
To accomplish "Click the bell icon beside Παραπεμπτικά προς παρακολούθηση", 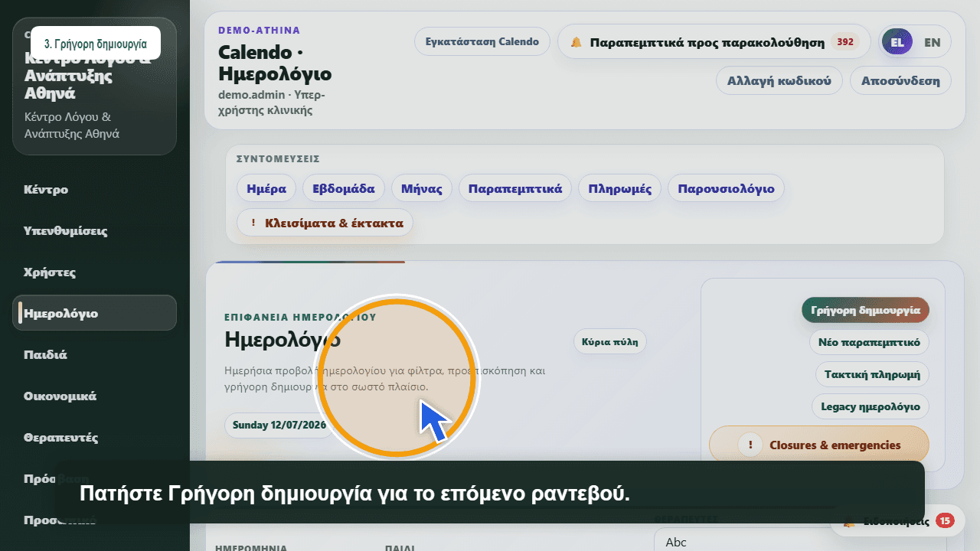I will [x=576, y=42].
